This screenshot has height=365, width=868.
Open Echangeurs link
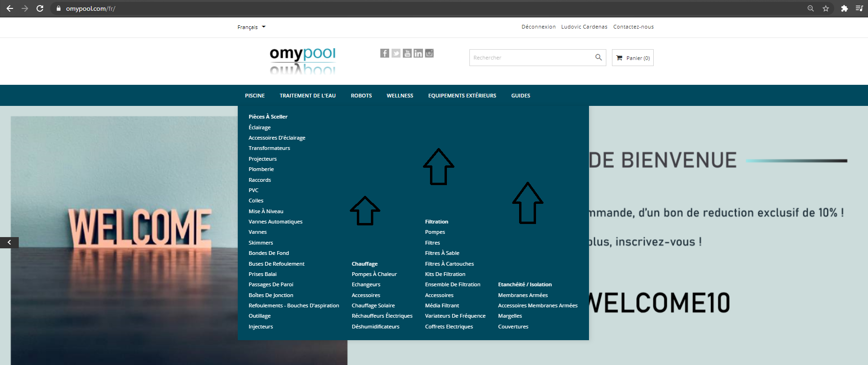[366, 284]
